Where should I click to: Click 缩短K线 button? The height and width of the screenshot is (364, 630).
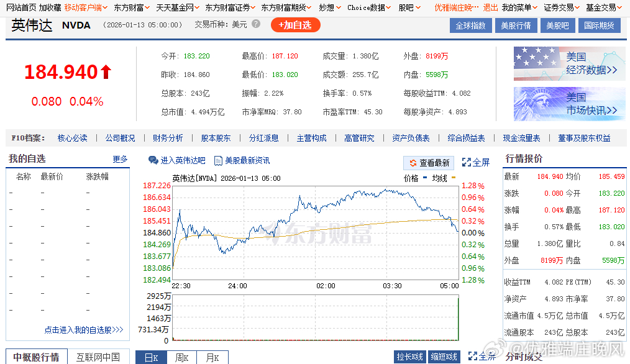(444, 357)
